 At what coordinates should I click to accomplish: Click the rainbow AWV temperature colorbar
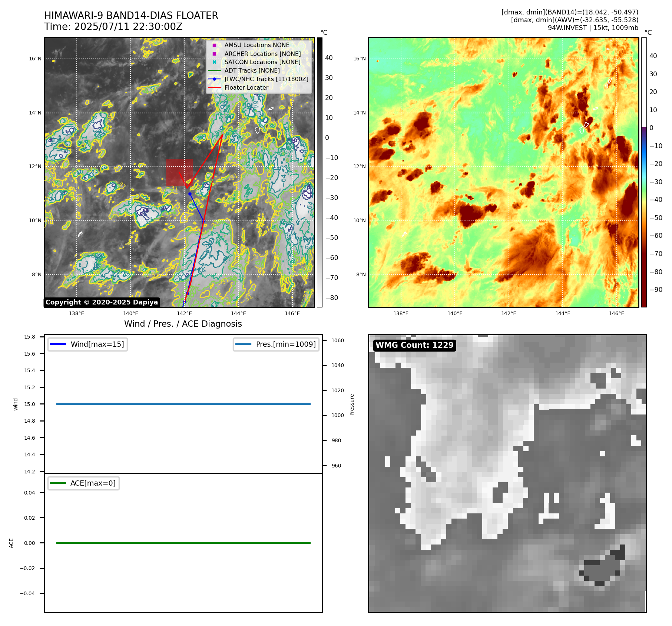(x=644, y=172)
